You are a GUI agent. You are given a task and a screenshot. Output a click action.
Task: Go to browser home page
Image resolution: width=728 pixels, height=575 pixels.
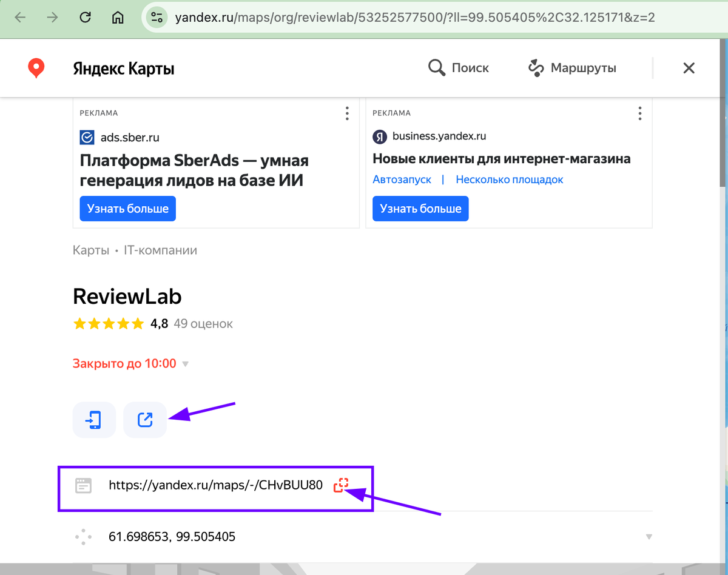click(118, 17)
